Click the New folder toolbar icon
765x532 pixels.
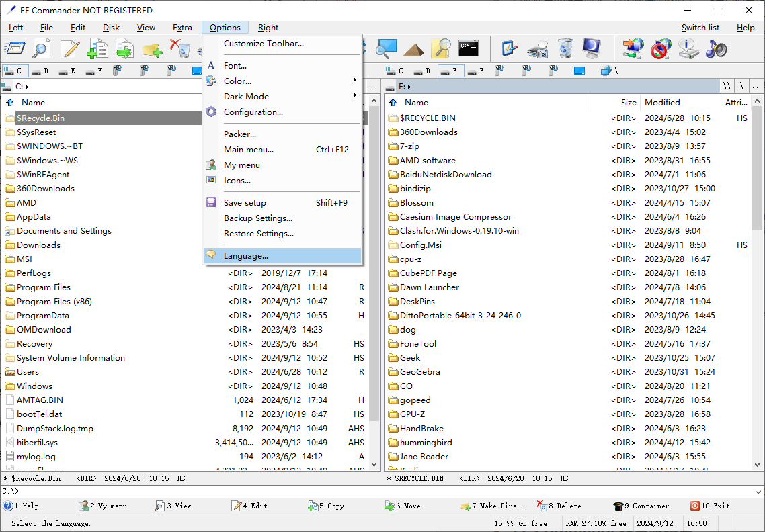tap(152, 49)
